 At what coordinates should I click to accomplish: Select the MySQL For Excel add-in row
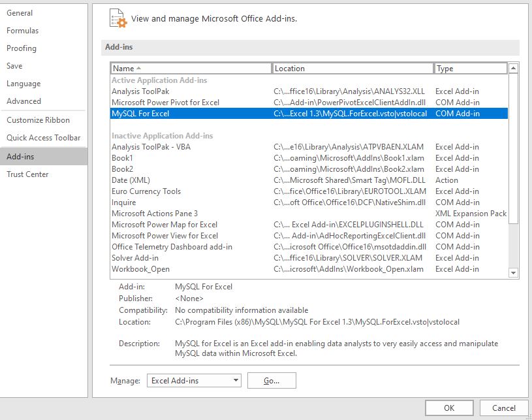[309, 114]
